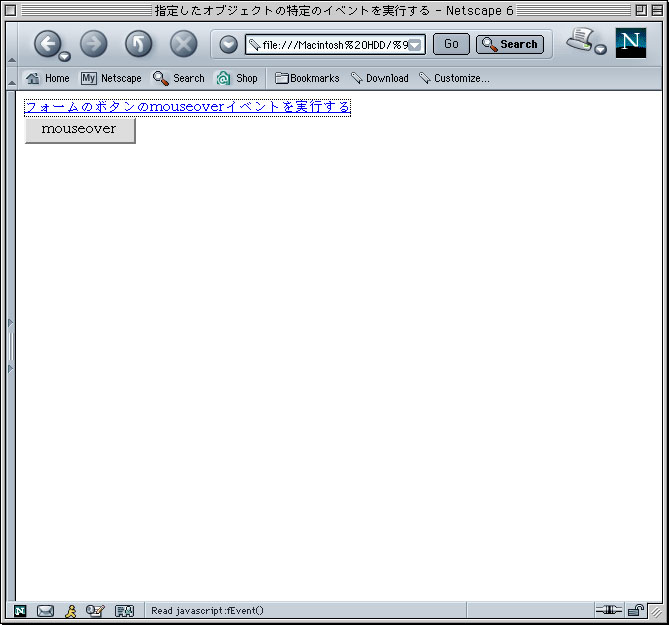Click the Netscape N logo throbber

click(x=631, y=43)
